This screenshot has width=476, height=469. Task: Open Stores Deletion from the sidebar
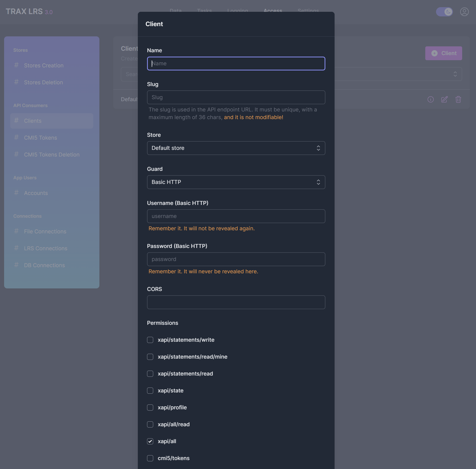click(x=43, y=82)
